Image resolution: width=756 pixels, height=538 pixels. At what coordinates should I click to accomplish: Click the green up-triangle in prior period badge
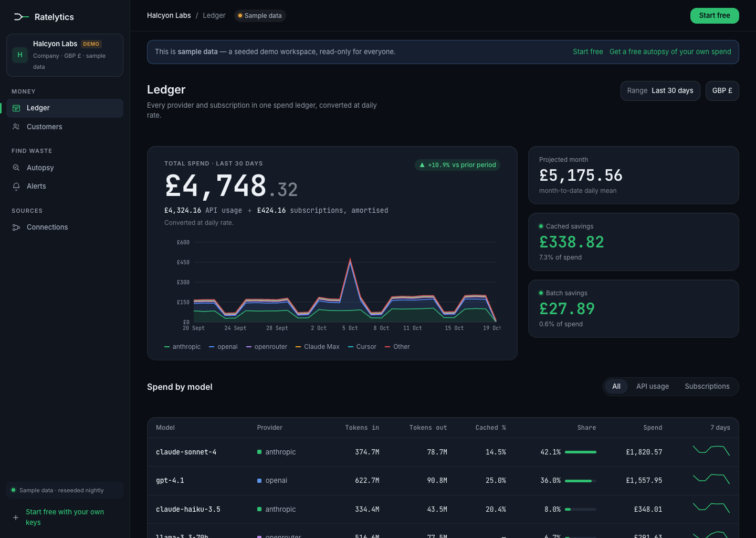point(422,165)
